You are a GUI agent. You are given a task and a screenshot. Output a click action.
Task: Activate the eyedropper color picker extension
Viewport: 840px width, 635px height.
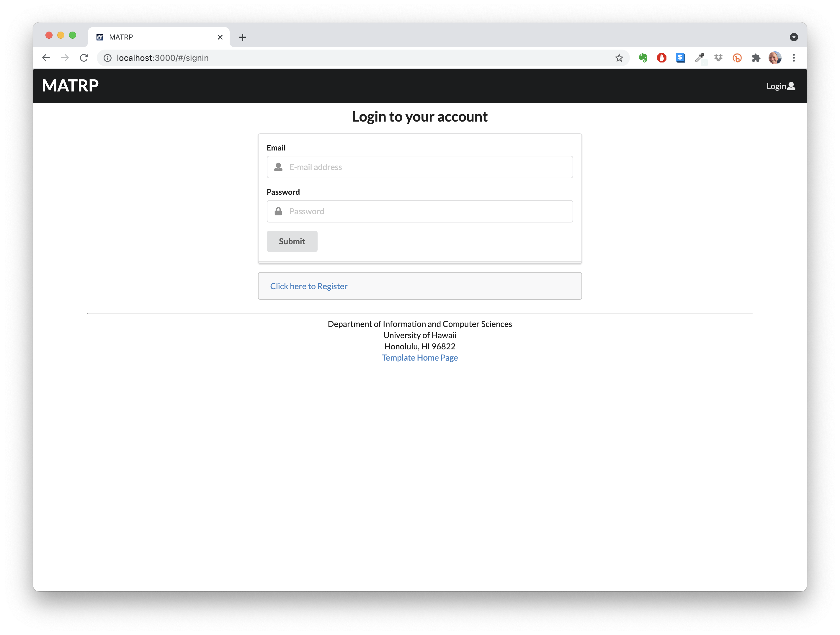click(700, 58)
